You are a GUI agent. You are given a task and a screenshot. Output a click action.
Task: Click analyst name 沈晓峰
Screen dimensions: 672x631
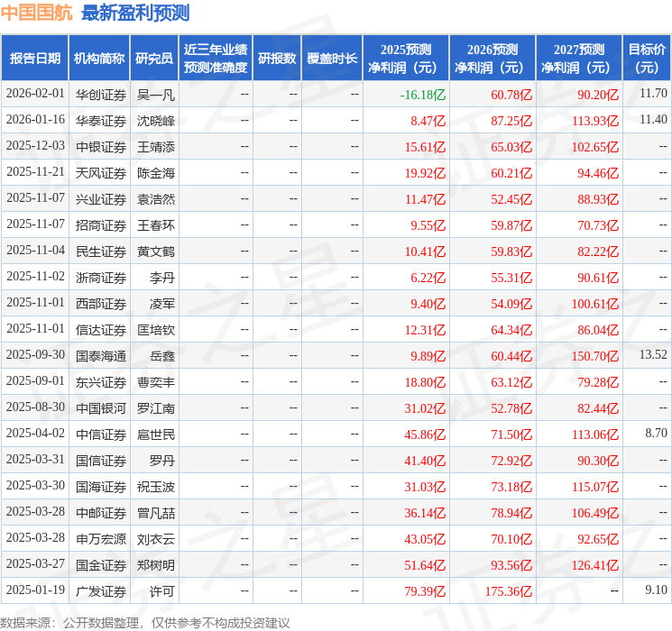pos(156,121)
